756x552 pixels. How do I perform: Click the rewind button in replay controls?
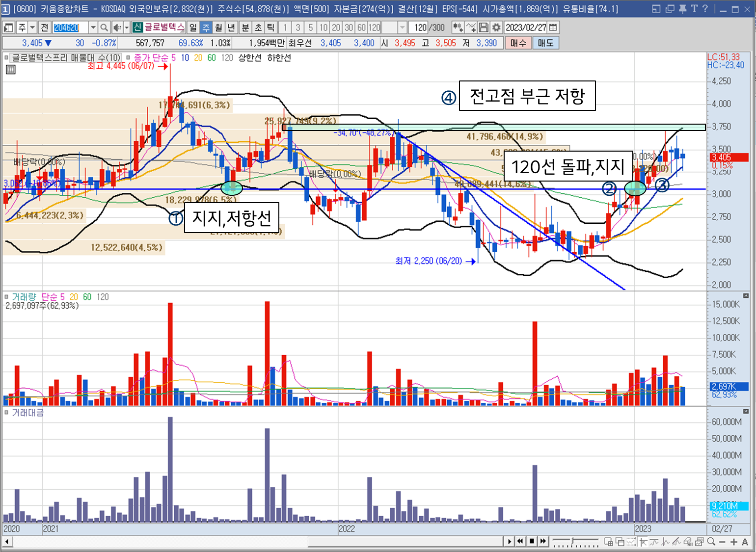[520, 542]
